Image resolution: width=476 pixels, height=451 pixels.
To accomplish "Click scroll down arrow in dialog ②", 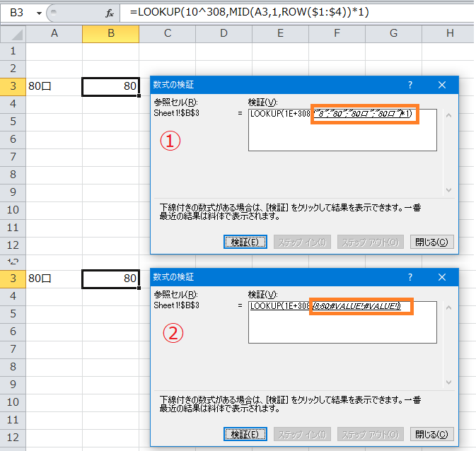I will click(448, 382).
